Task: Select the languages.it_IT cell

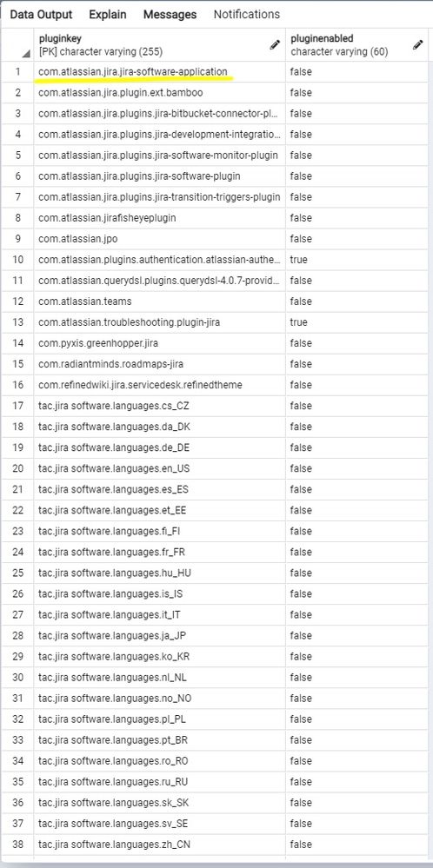Action: coord(159,614)
